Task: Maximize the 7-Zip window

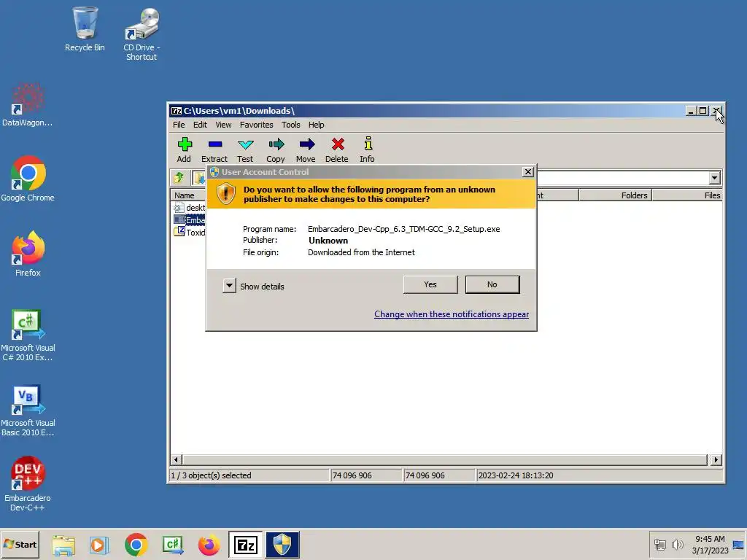Action: pos(703,111)
